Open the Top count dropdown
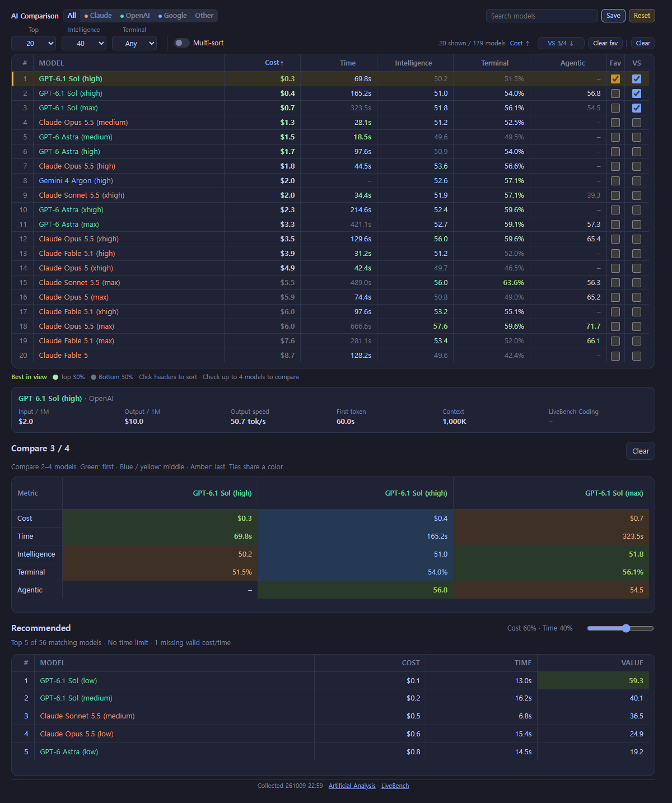 (34, 43)
